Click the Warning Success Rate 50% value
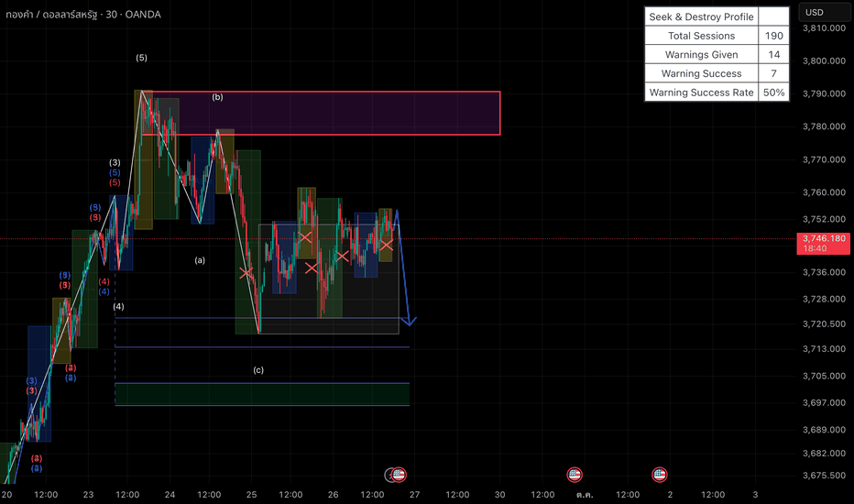The width and height of the screenshot is (854, 504). [x=773, y=92]
